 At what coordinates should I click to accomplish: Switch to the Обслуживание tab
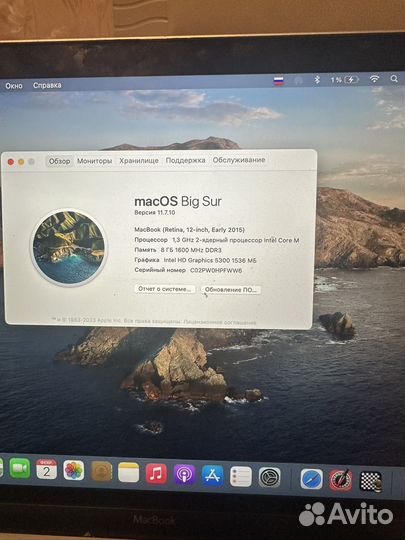(x=239, y=160)
